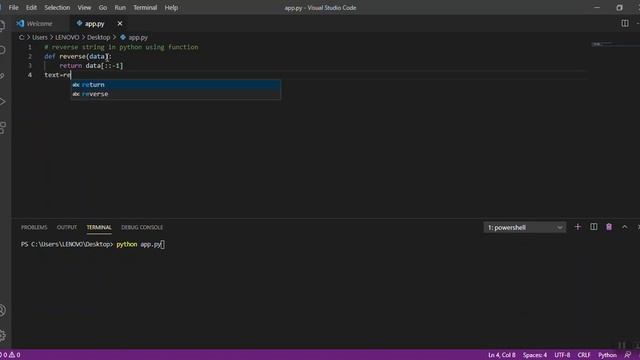Screen dimensions: 640x360
Task: Click 'def reverse(data):' code line
Action: click(78, 56)
